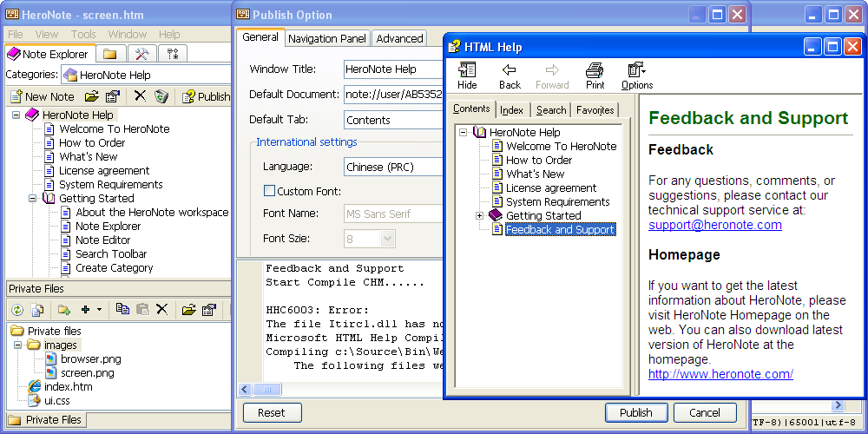Open the Tools menu
The height and width of the screenshot is (434, 868).
click(83, 35)
